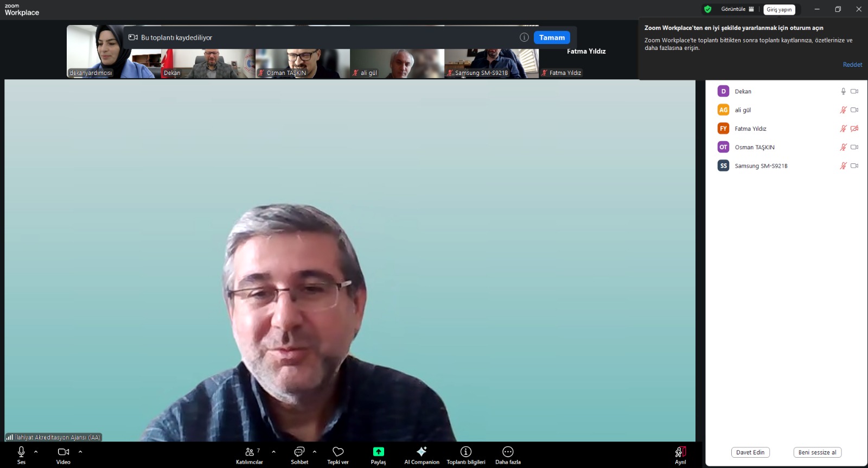
Task: Click the Tamam button on recording notice
Action: tap(552, 37)
